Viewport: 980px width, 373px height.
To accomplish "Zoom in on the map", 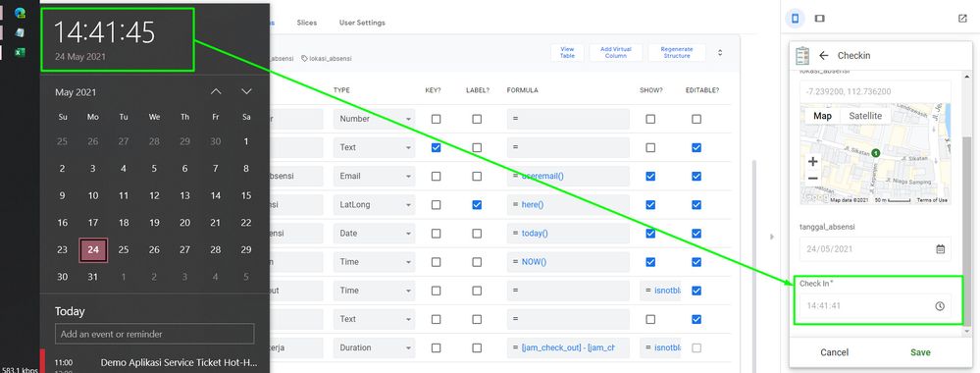I will (x=812, y=161).
